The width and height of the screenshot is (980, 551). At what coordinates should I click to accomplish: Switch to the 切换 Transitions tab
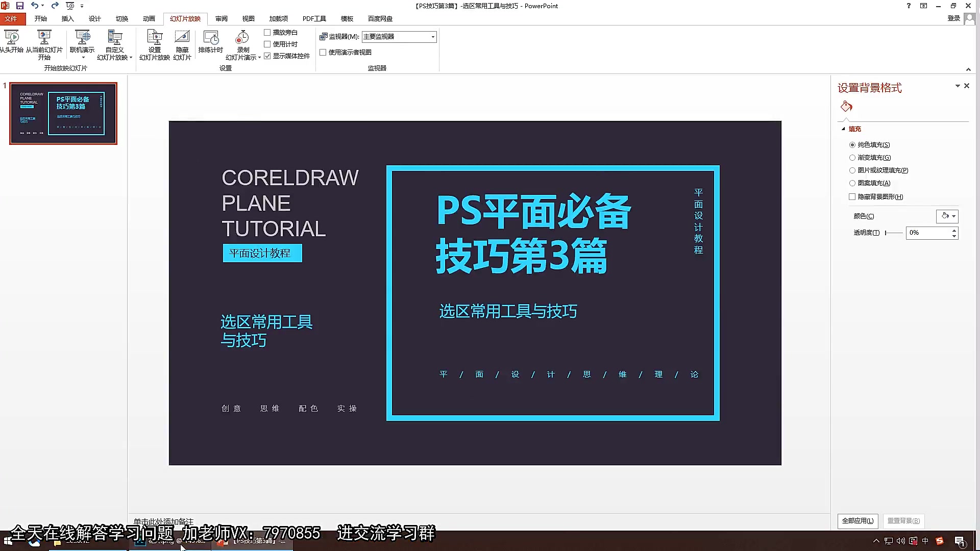click(x=122, y=18)
